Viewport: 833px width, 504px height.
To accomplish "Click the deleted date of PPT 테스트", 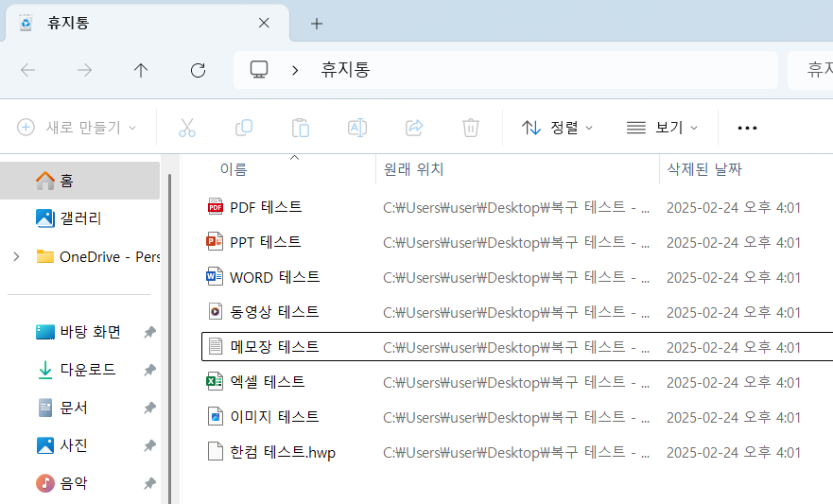I will (x=733, y=242).
